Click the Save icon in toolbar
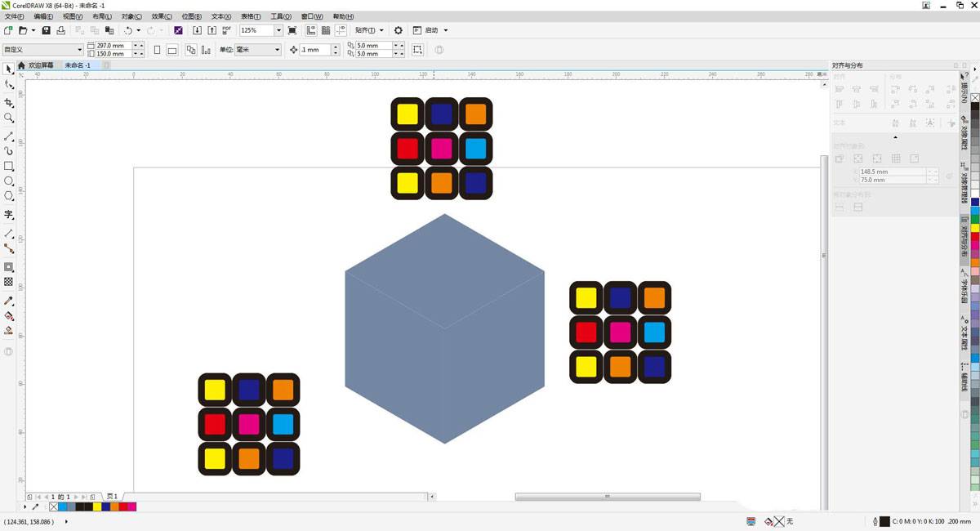The height and width of the screenshot is (531, 980). click(x=46, y=30)
